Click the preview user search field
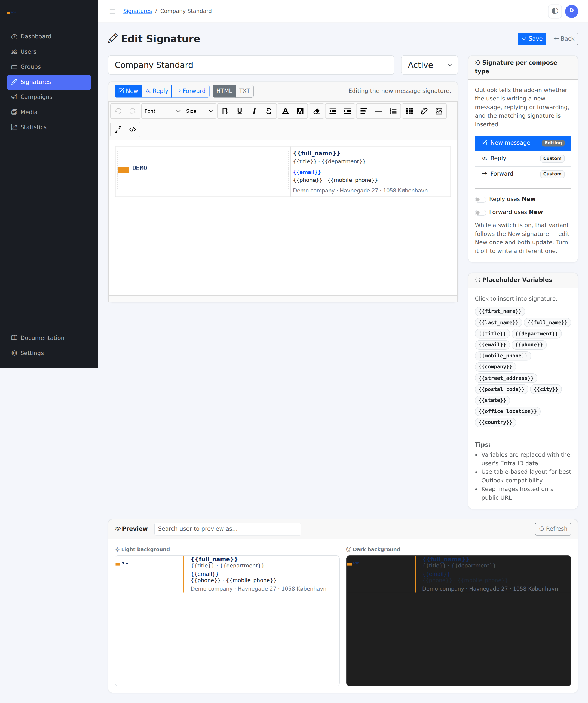Screen dimensions: 588x703 tap(228, 529)
